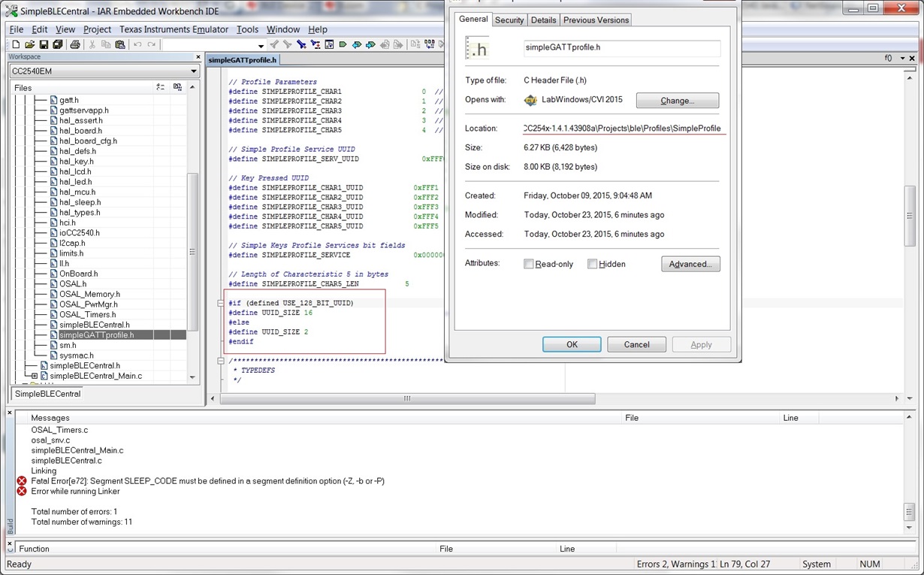Image resolution: width=924 pixels, height=575 pixels.
Task: Expand the simpleBLECentral_Main.c tree node
Action: pos(35,376)
